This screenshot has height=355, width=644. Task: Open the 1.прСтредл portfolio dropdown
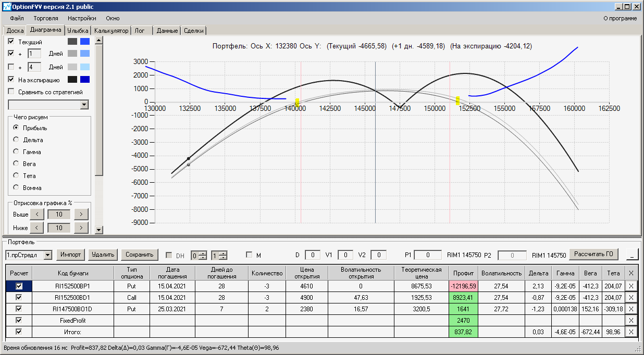(48, 255)
